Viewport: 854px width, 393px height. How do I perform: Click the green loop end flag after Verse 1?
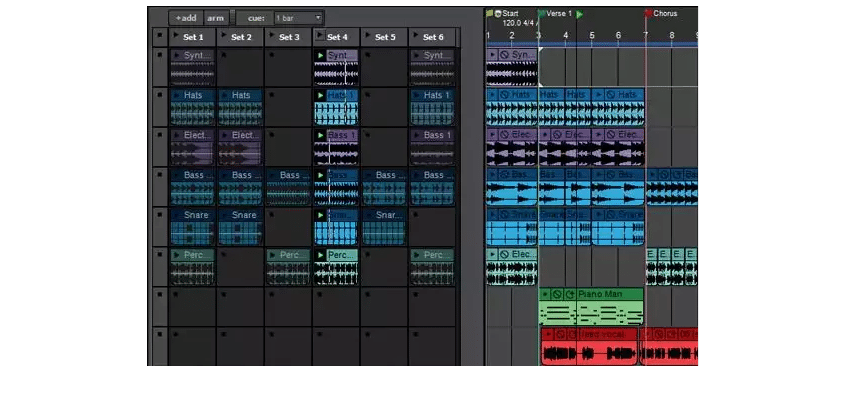point(580,14)
